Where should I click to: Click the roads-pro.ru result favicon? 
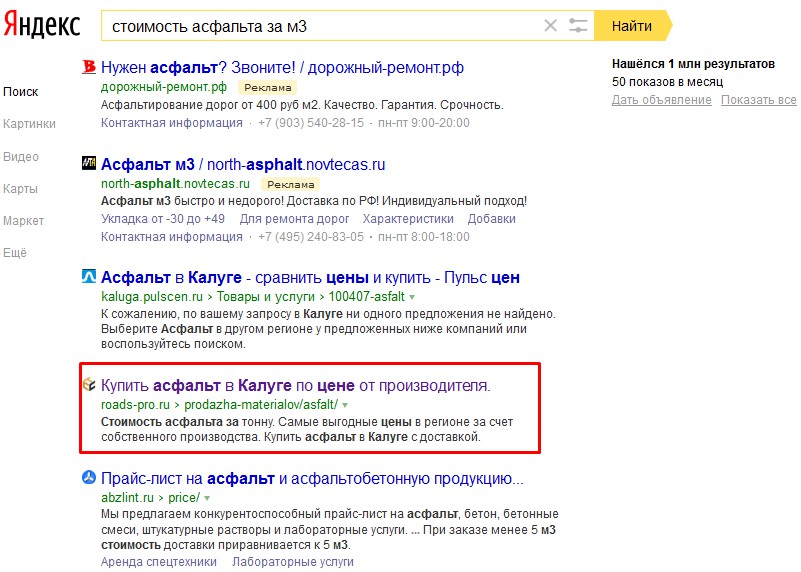[88, 385]
